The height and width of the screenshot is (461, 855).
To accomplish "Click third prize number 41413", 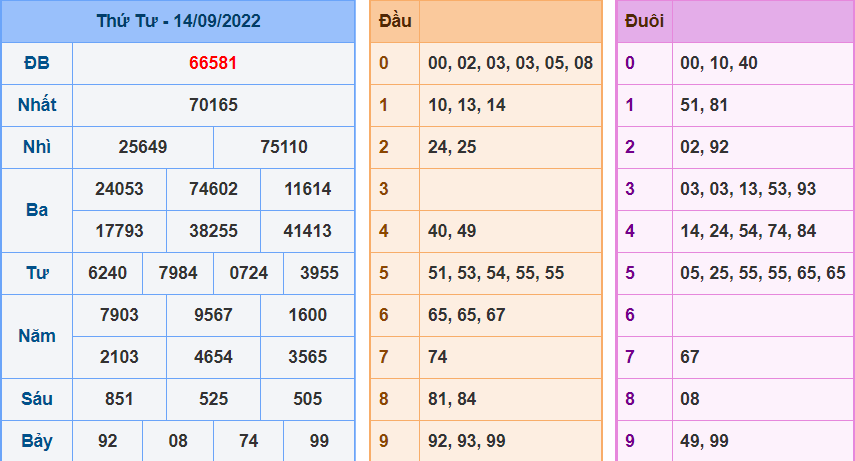I will 308,231.
